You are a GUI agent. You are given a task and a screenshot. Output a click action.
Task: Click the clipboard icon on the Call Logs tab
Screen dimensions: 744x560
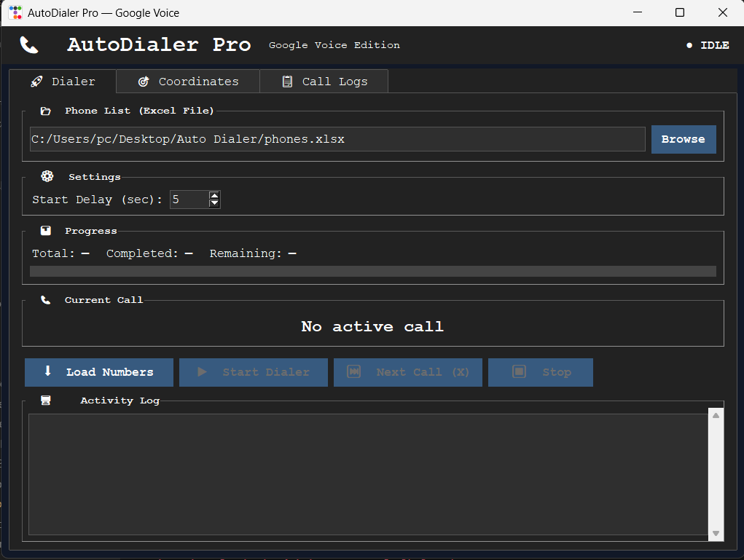pos(287,82)
